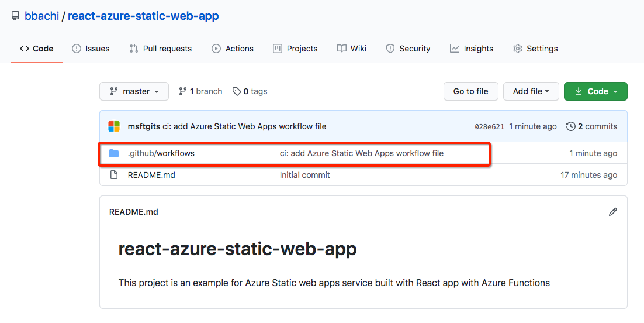
Task: Open react-azure-static-web-app repository link
Action: click(143, 16)
